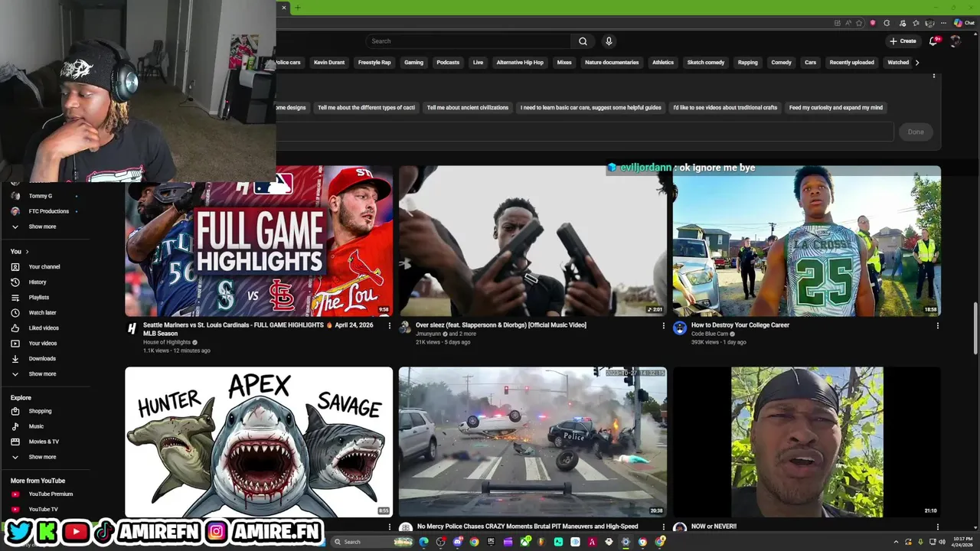Select the Recently uploaded chip
Screen dimensions: 980x551
tap(851, 63)
